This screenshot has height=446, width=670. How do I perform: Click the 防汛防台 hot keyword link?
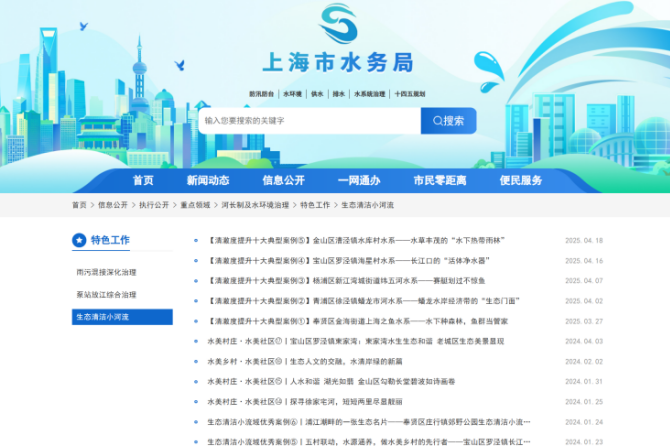pos(261,93)
